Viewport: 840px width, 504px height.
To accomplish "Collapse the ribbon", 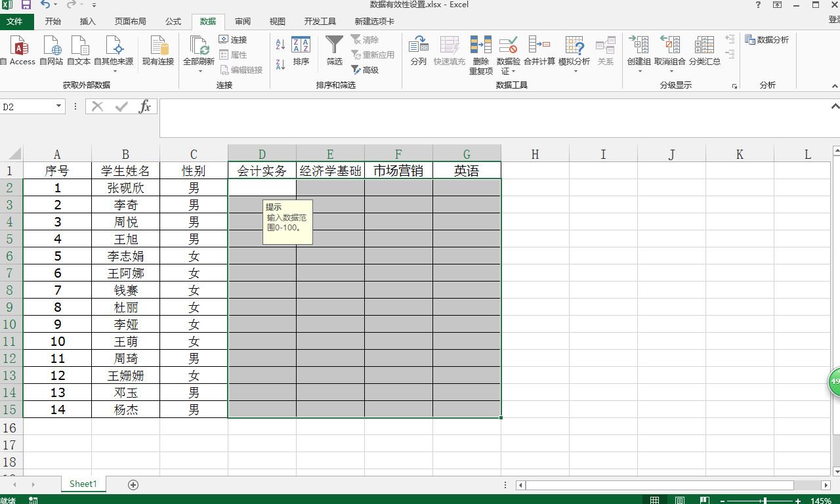I will tap(835, 85).
